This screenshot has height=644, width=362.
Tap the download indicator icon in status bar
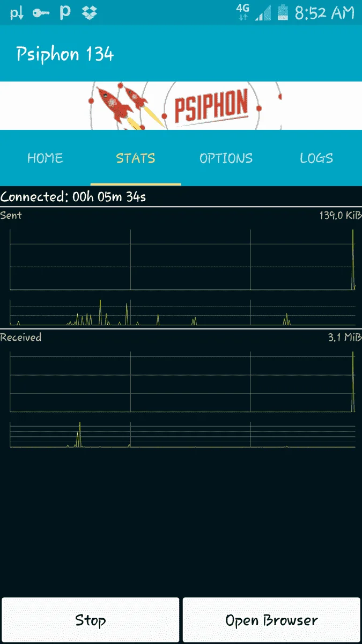(17, 13)
